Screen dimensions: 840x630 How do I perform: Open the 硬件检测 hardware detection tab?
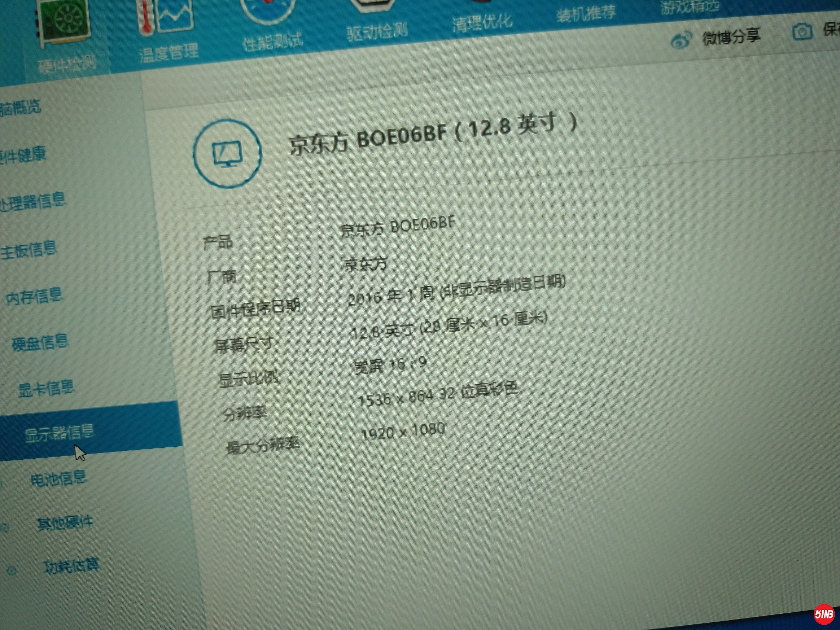click(67, 37)
